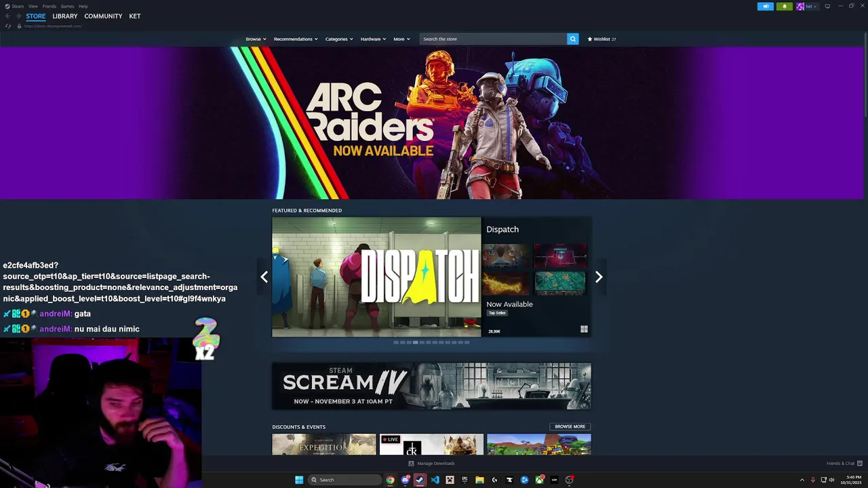Open Google Chrome from the taskbar
This screenshot has width=868, height=488.
click(x=390, y=480)
